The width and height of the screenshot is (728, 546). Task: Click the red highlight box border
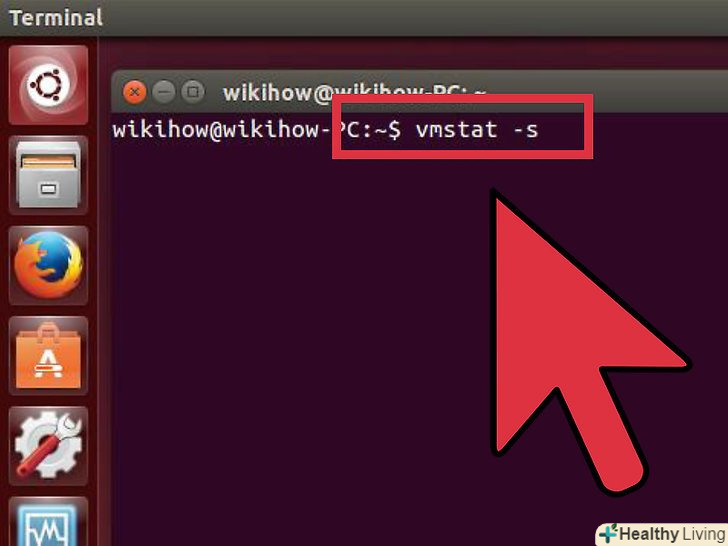pyautogui.click(x=462, y=99)
